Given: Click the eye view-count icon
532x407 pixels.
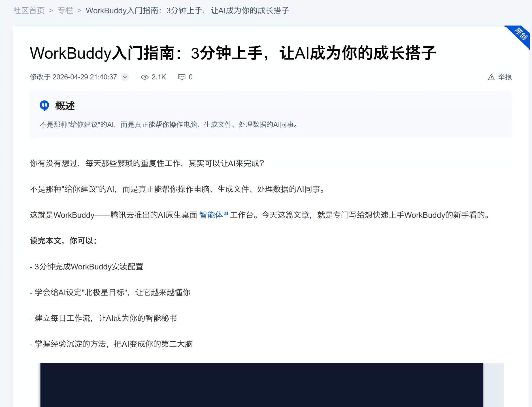Looking at the screenshot, I should 144,77.
